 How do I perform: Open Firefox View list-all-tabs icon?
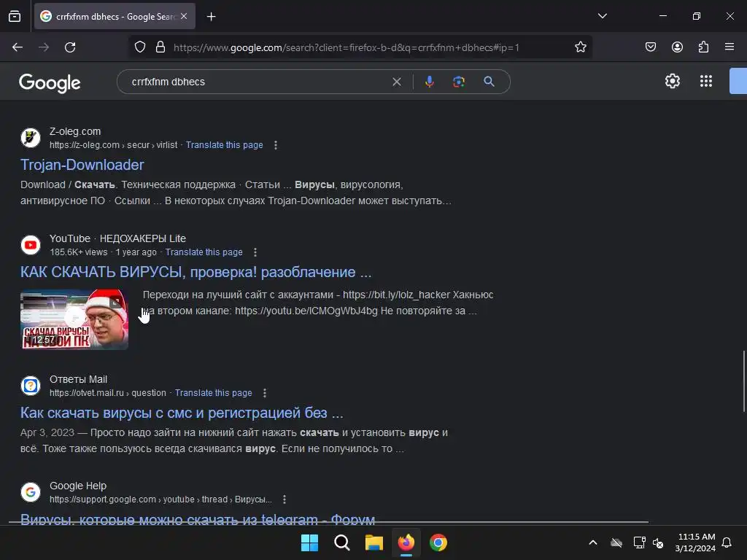pyautogui.click(x=15, y=16)
